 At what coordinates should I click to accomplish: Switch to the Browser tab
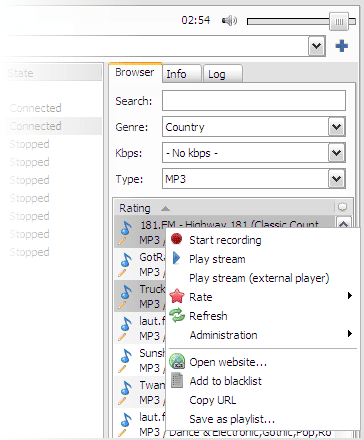[135, 72]
